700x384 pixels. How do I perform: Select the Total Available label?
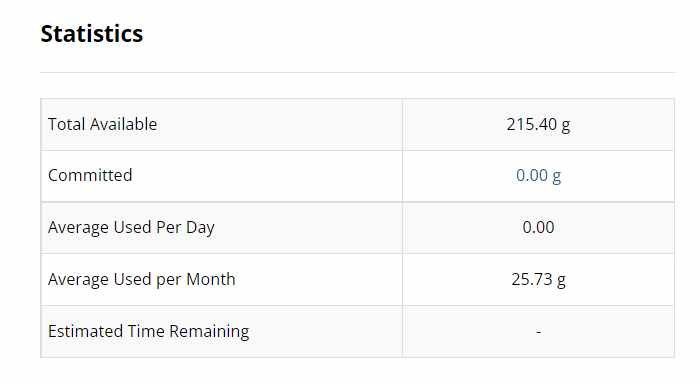coord(102,124)
